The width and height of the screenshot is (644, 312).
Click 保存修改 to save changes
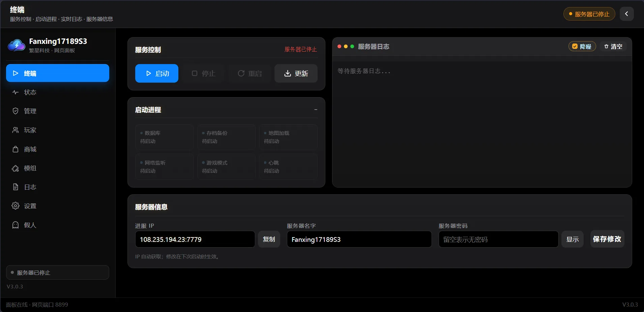tap(607, 239)
